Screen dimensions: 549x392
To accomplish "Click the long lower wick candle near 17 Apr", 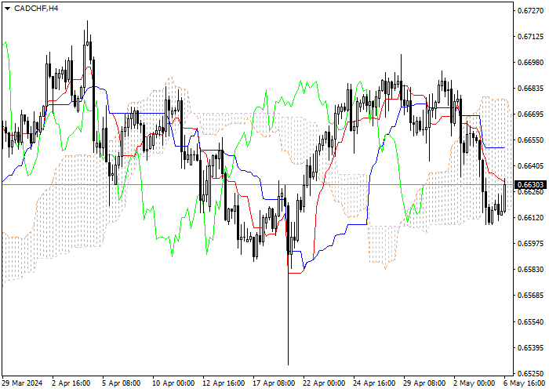I will pos(288,284).
